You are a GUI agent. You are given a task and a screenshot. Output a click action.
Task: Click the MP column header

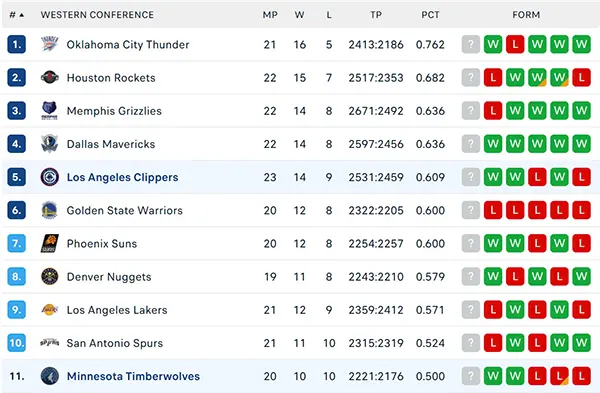tap(270, 15)
